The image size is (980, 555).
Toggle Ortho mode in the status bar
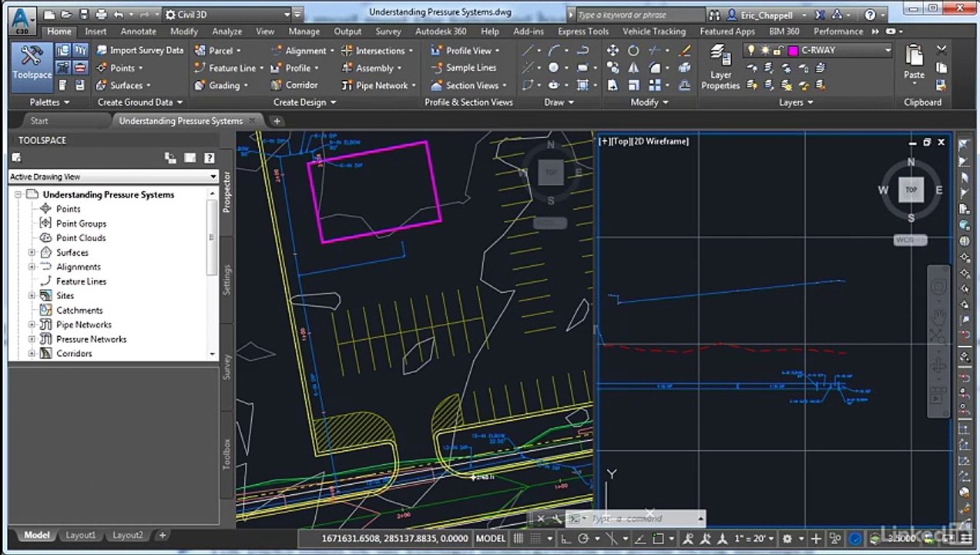(x=565, y=539)
